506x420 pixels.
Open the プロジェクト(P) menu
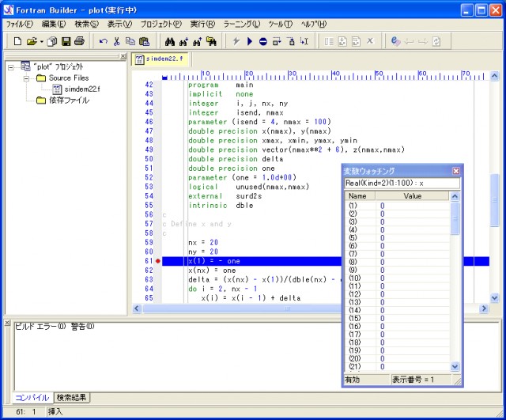click(x=160, y=24)
